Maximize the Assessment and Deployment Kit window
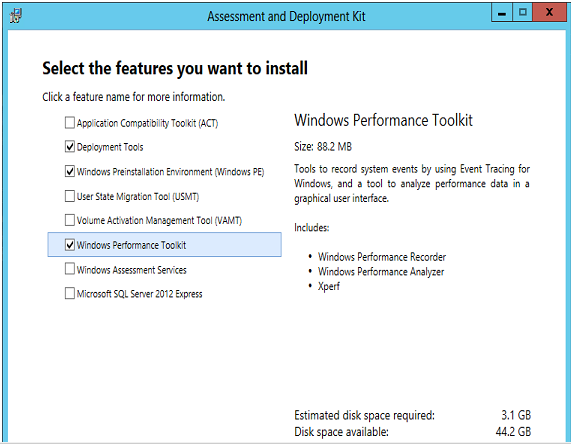Image resolution: width=571 pixels, height=444 pixels. point(523,13)
